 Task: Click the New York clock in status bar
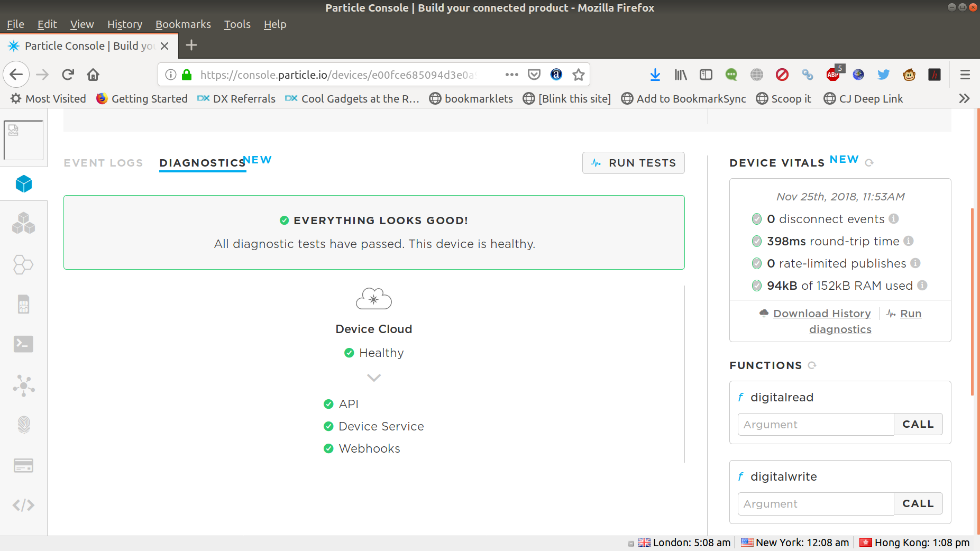pyautogui.click(x=795, y=543)
